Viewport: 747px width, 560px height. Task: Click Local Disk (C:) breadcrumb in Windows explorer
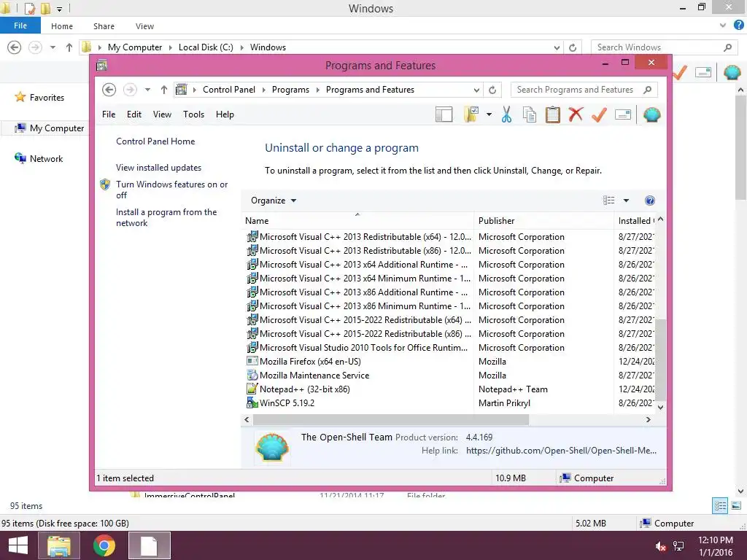click(206, 47)
